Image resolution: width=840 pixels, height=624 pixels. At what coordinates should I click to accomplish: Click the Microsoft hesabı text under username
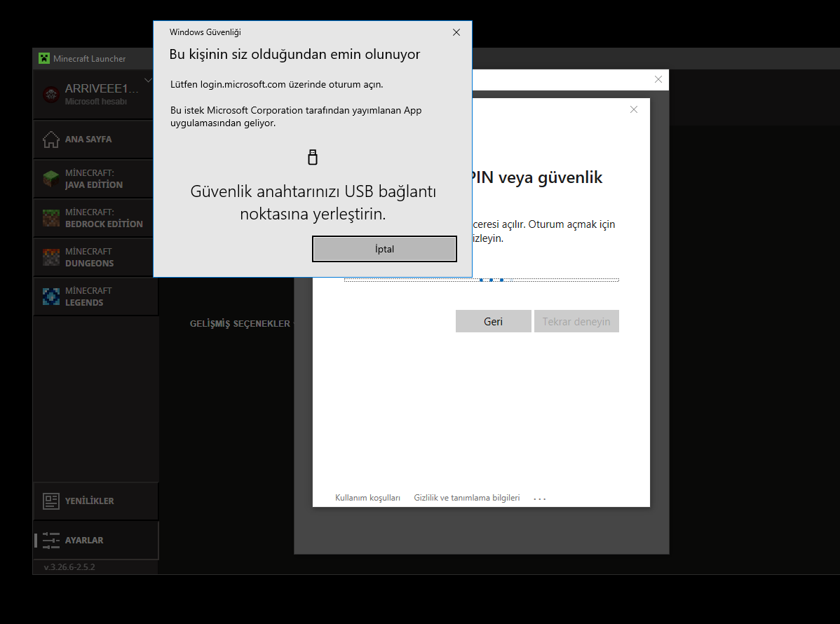click(x=96, y=101)
